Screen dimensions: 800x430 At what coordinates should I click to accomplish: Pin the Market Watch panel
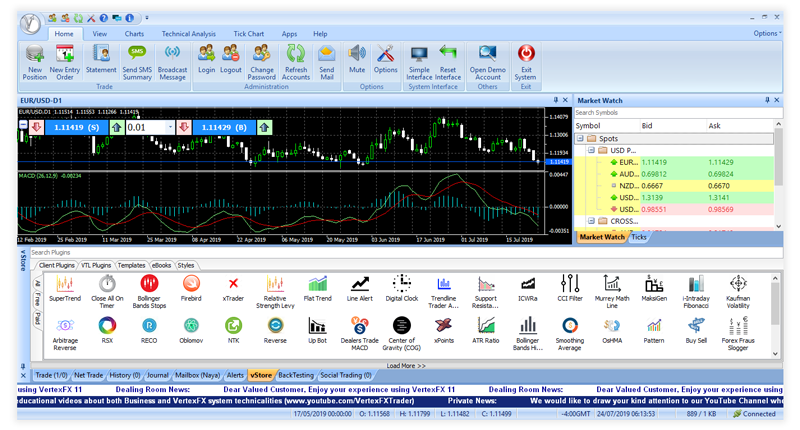pyautogui.click(x=767, y=100)
